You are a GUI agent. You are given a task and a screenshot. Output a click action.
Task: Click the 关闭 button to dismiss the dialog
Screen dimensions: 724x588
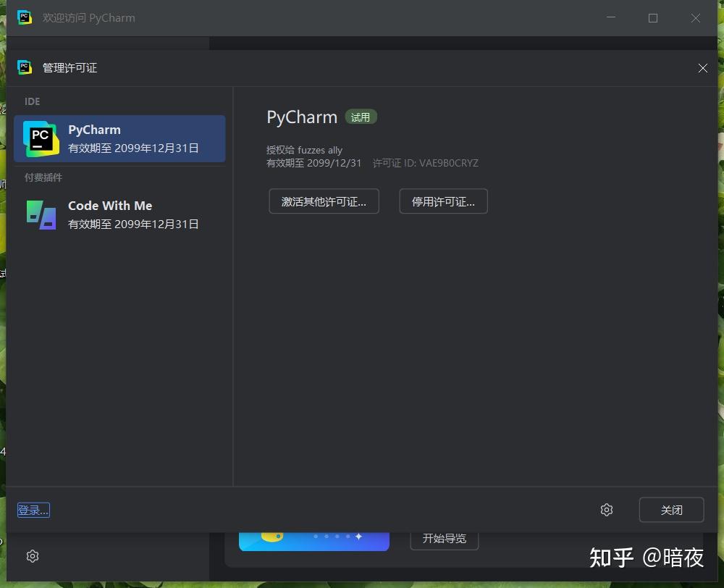(671, 509)
